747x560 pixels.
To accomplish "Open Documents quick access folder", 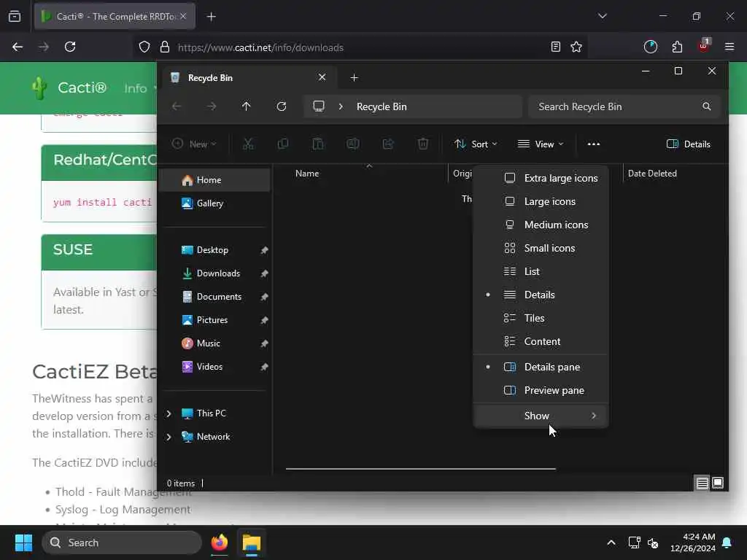I will click(215, 297).
